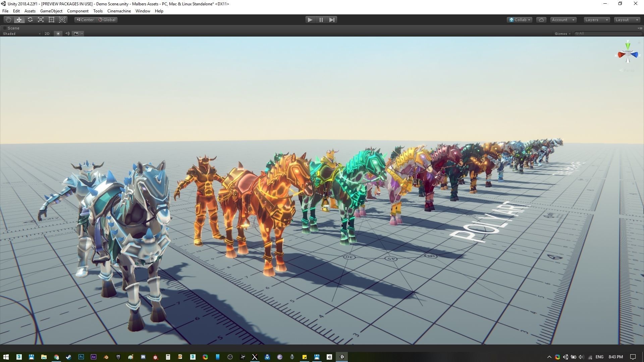Select the Hand tool
The width and height of the screenshot is (644, 362).
pyautogui.click(x=8, y=20)
